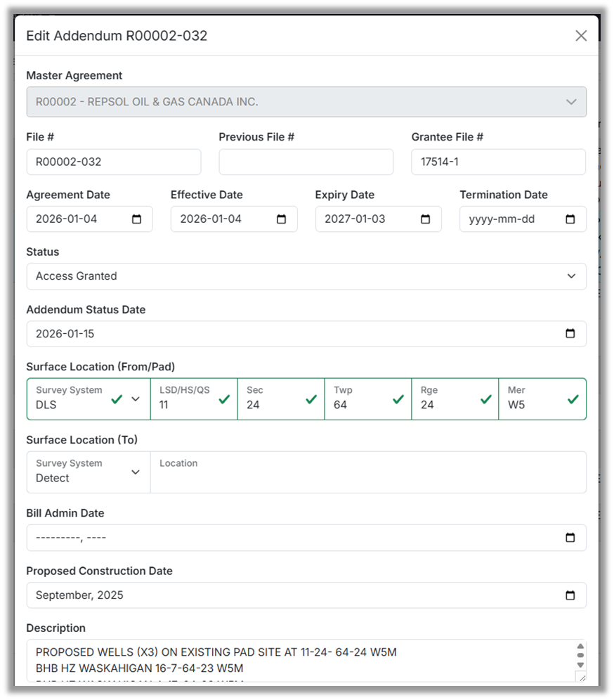Click the Previous File # input field
Viewport: 614px width, 700px height.
coord(306,162)
